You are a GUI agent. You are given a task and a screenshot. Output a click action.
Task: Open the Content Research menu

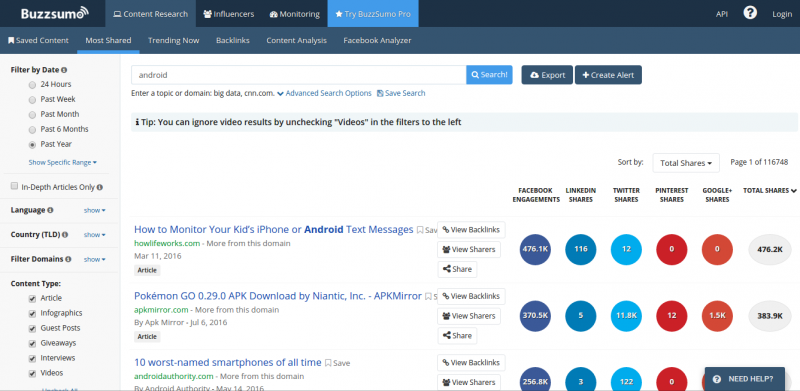[x=151, y=14]
